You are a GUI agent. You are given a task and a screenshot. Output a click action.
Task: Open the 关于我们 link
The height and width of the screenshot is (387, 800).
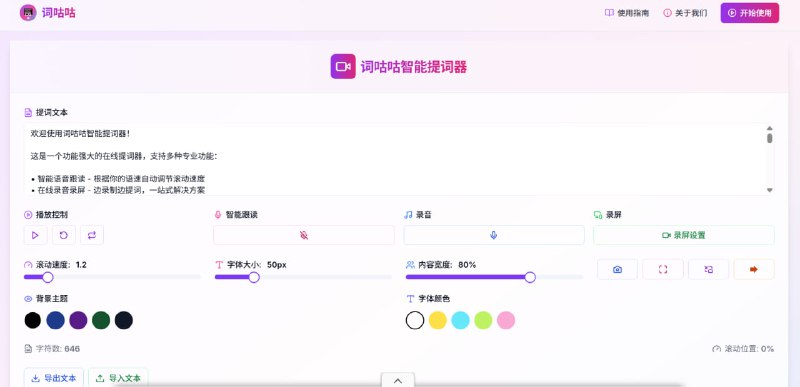685,13
